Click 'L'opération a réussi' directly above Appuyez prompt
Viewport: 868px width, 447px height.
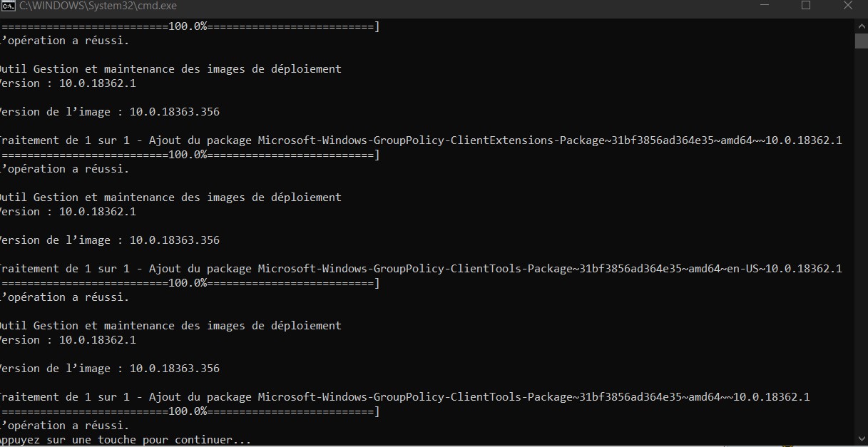65,426
